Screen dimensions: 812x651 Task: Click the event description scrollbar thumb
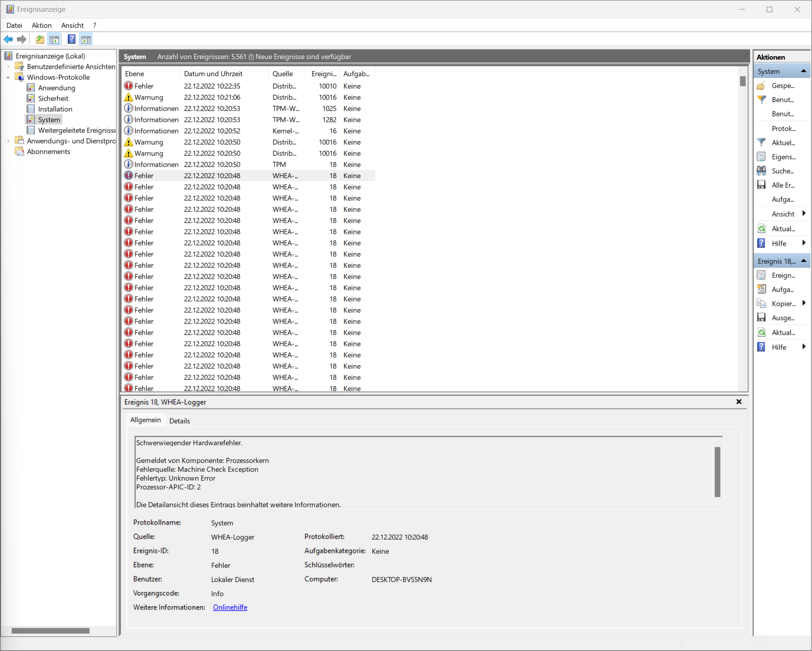(717, 472)
